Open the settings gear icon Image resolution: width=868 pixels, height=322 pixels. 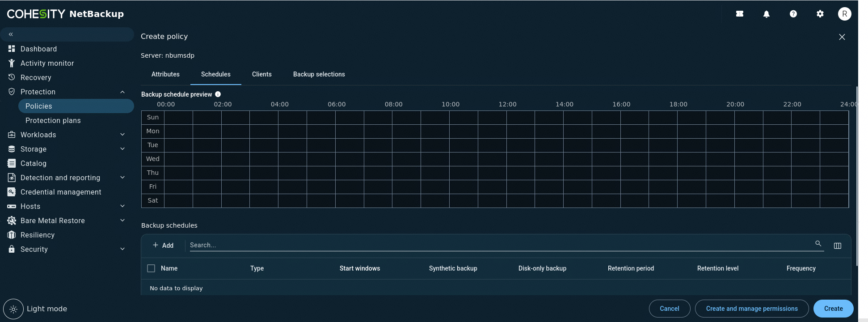tap(820, 14)
